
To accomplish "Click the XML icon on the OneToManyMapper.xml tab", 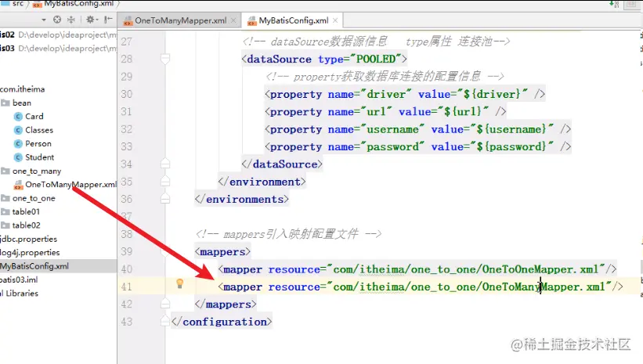I will (128, 20).
